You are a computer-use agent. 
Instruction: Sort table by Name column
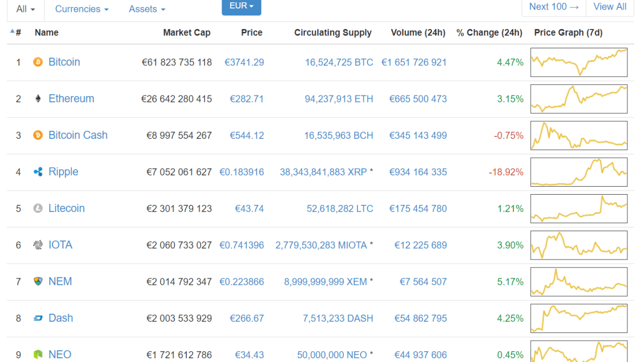(x=47, y=33)
